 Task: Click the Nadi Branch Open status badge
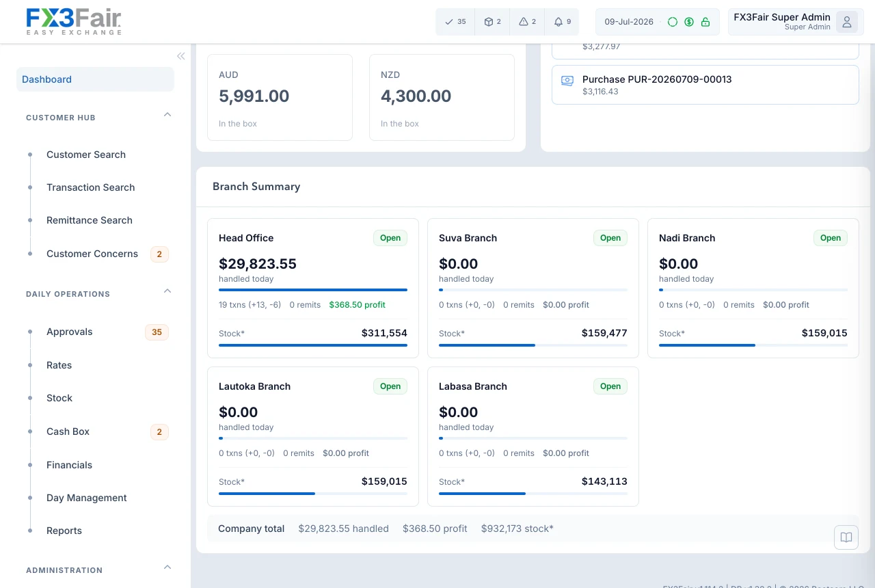click(x=831, y=238)
